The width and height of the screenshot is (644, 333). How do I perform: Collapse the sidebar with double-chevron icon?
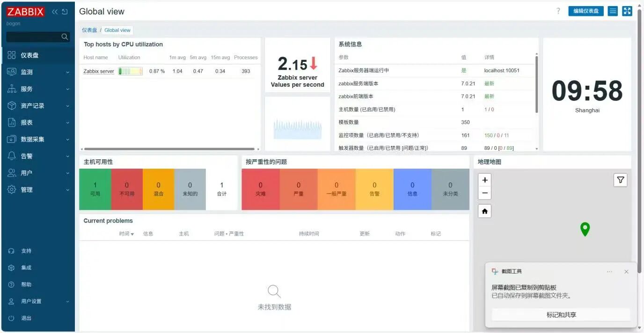55,12
